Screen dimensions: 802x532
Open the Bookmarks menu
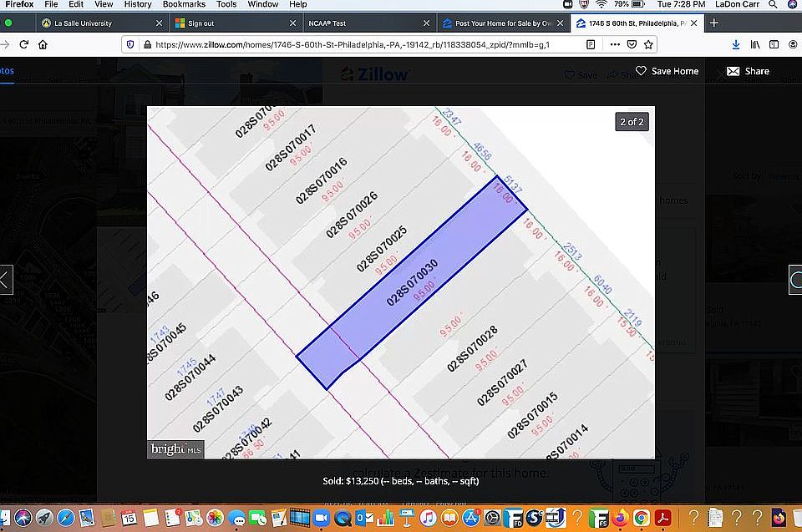(184, 5)
